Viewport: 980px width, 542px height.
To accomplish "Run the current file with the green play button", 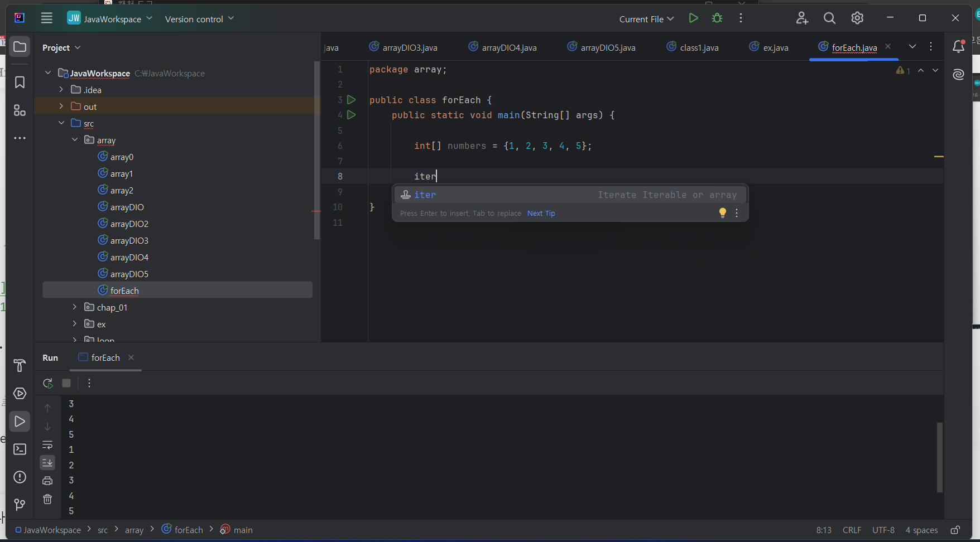I will tap(693, 18).
